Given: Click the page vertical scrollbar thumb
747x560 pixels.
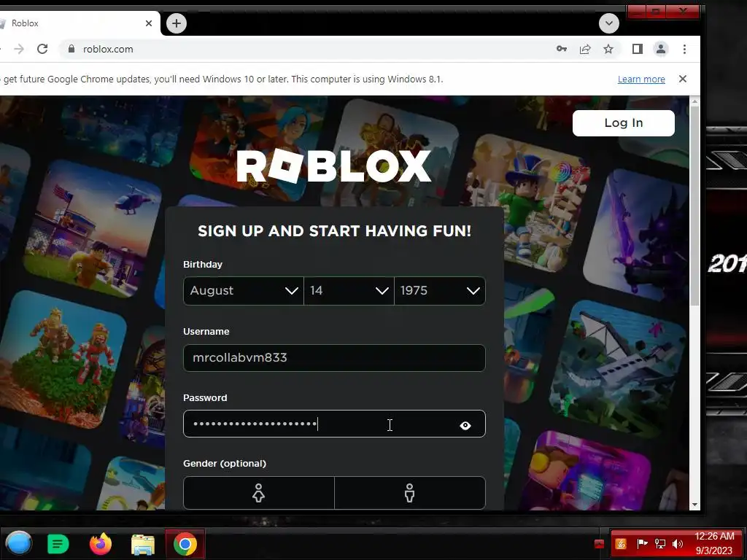Looking at the screenshot, I should [694, 205].
